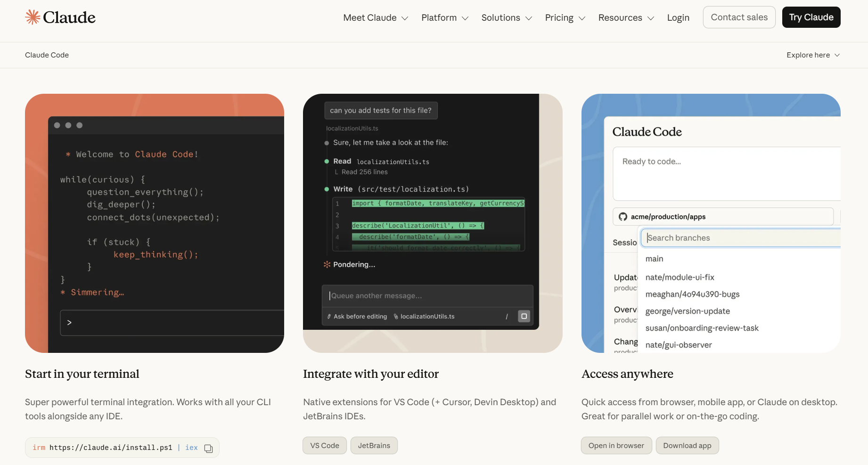Screen dimensions: 868x465
Task: Pick the george/version-update branch
Action: tap(688, 311)
